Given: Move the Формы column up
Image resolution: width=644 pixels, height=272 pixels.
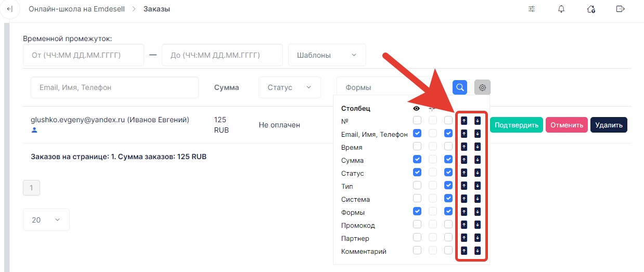Looking at the screenshot, I should point(465,212).
